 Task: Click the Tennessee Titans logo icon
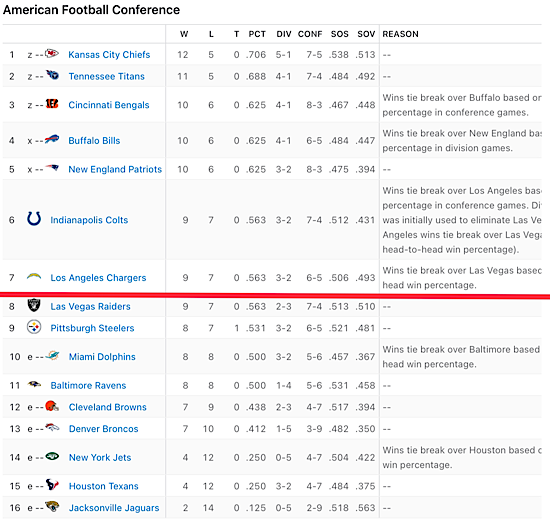52,75
